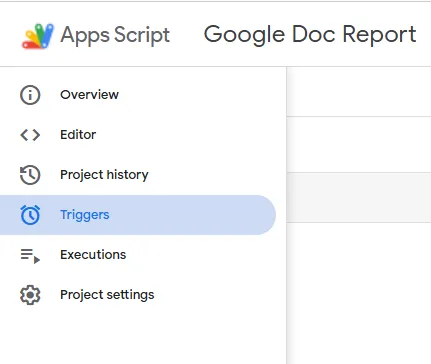Click the Apps Script title text
431x364 pixels.
115,35
